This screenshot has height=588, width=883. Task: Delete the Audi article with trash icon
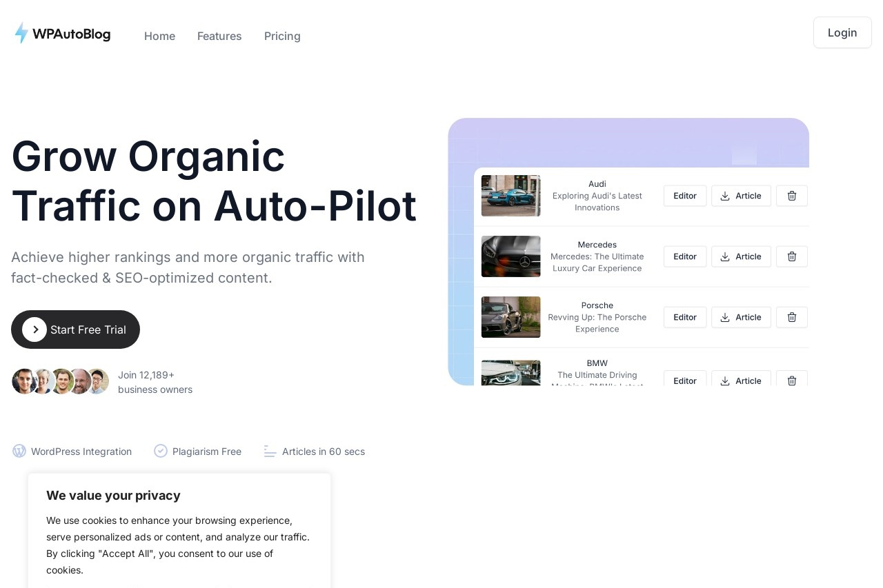coord(792,196)
